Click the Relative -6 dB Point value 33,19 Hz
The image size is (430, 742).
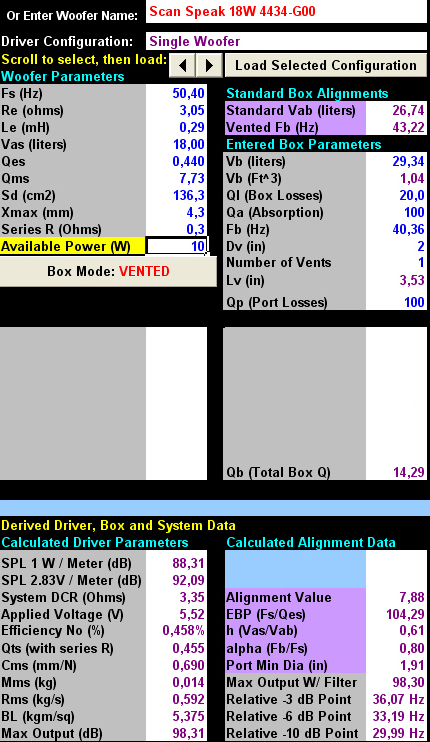399,716
